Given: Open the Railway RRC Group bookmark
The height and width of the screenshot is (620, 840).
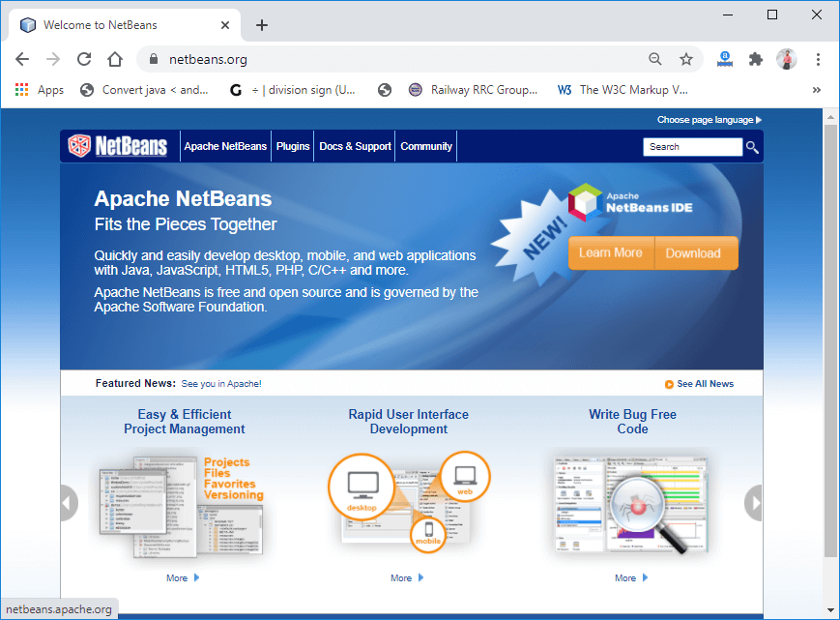Looking at the screenshot, I should [x=473, y=90].
